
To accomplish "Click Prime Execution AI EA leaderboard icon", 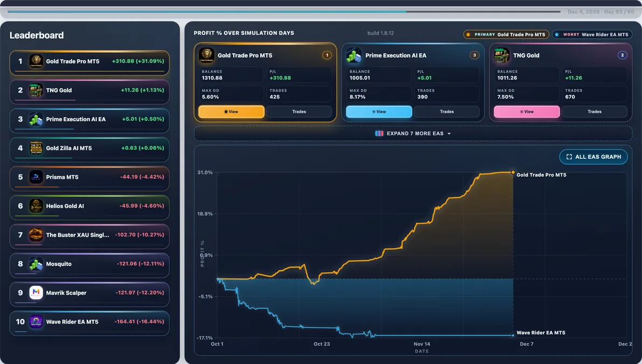I will pyautogui.click(x=36, y=119).
